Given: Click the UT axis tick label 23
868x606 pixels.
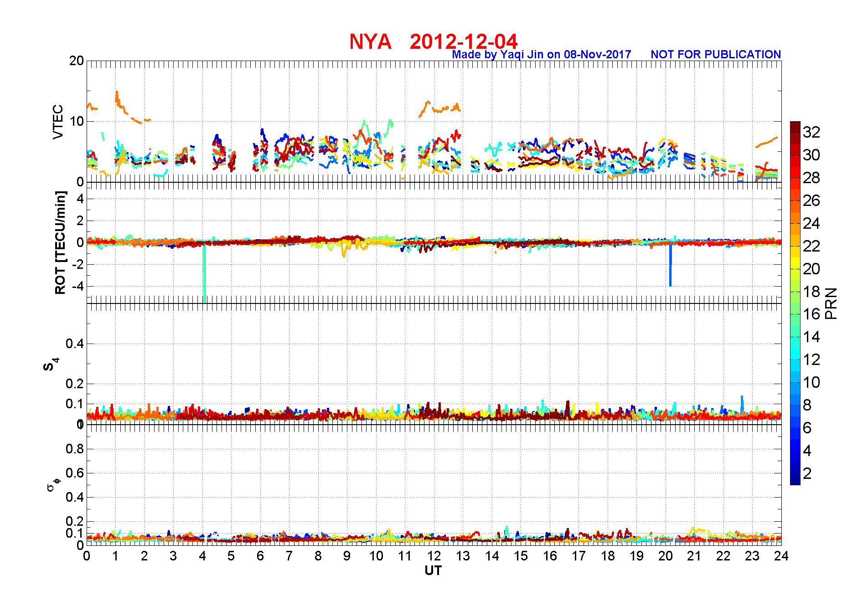Looking at the screenshot, I should (752, 556).
